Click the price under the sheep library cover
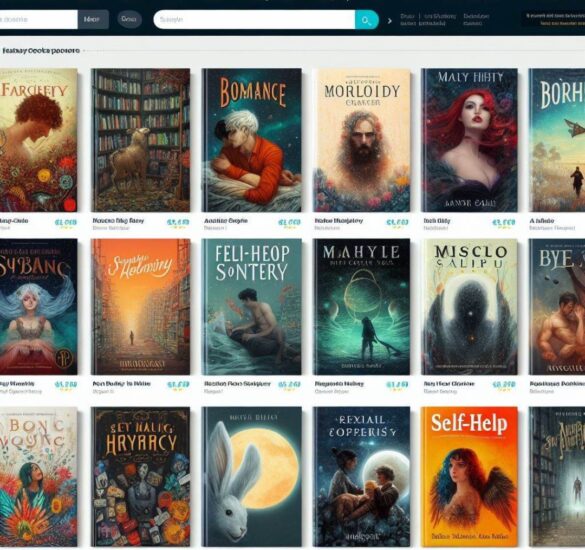The height and width of the screenshot is (550, 585). (x=178, y=223)
